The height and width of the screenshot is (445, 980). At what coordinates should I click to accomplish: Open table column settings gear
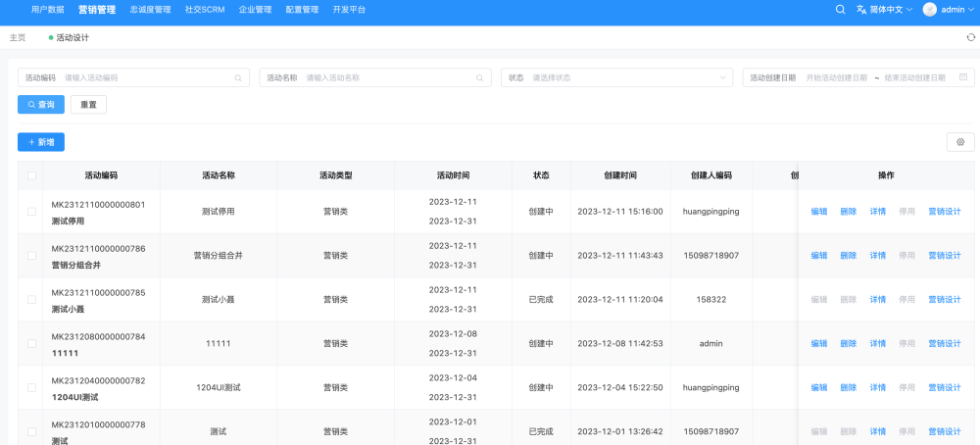[960, 142]
